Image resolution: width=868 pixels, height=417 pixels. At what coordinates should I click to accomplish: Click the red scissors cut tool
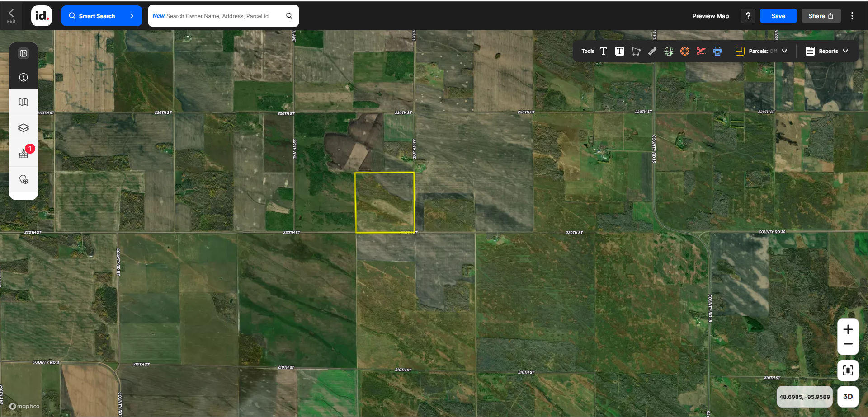[701, 51]
